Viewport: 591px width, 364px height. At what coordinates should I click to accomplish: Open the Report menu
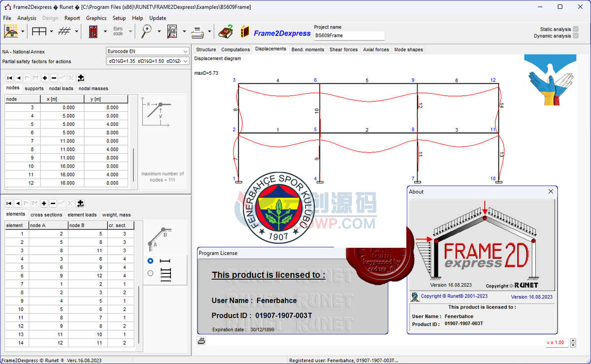pos(72,18)
